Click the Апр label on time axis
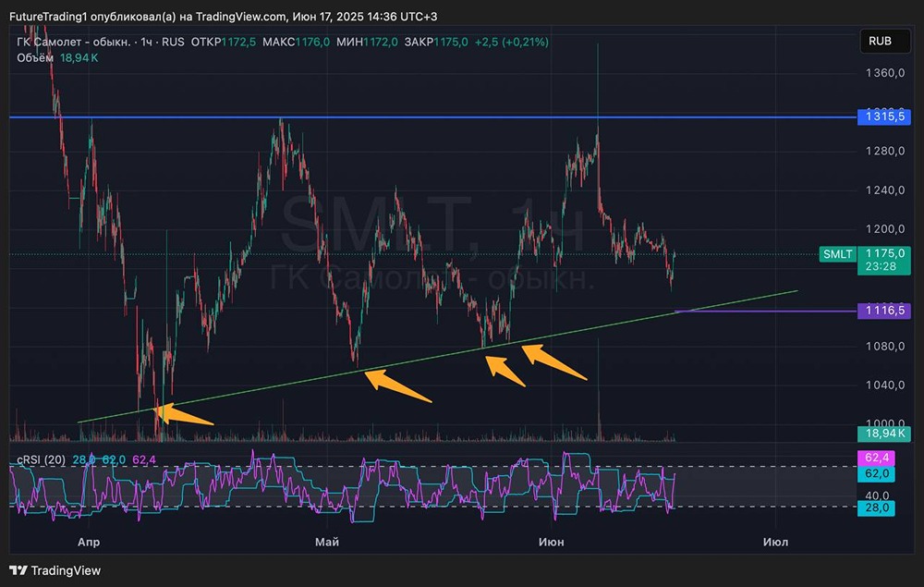This screenshot has height=587, width=924. coord(89,542)
